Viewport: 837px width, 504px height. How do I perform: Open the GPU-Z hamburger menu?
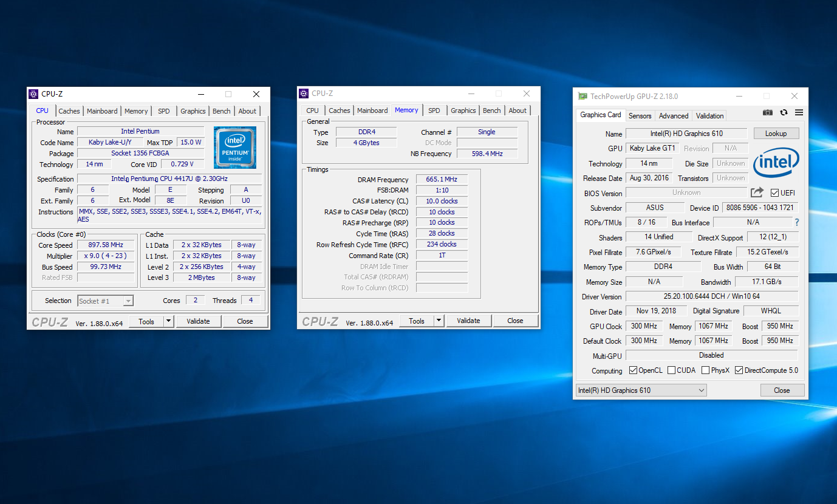[x=799, y=113]
